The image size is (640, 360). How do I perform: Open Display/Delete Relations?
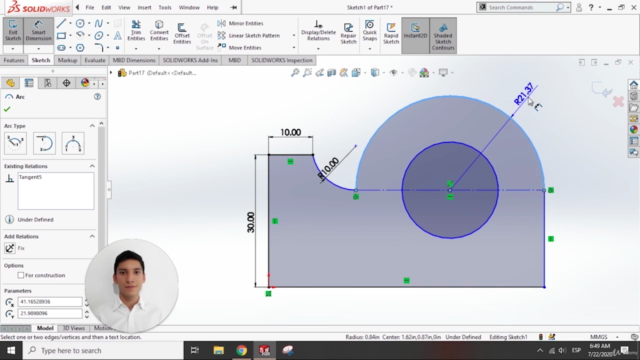point(318,31)
